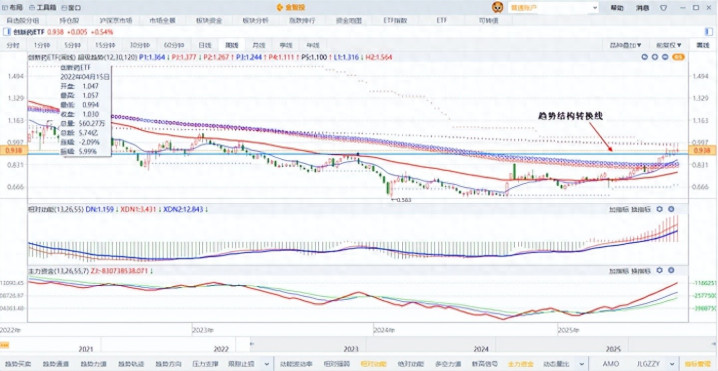Viewport: 718px width, 371px height.
Task: Click first blue circle icon on main chart
Action: 645,57
